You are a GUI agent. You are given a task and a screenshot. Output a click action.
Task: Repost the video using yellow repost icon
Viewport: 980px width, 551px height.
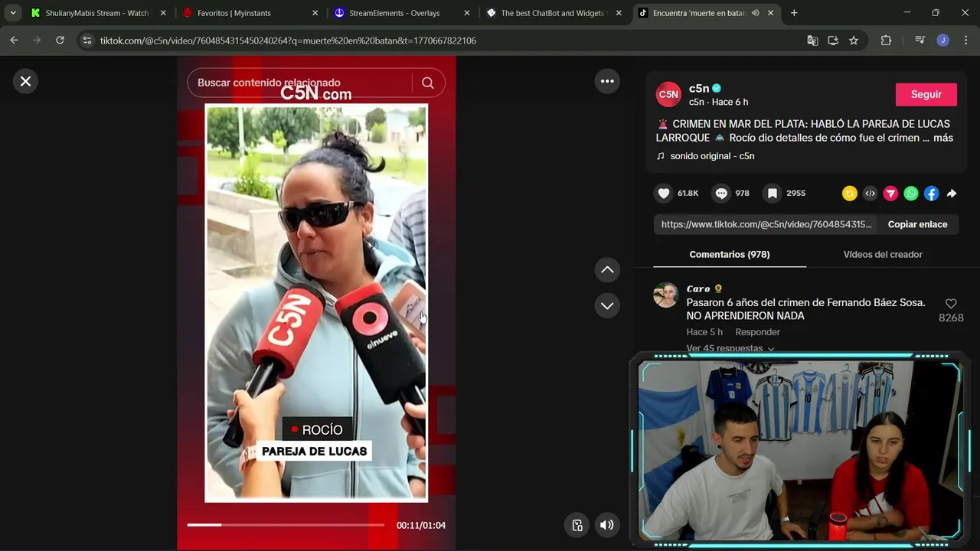[x=849, y=194]
